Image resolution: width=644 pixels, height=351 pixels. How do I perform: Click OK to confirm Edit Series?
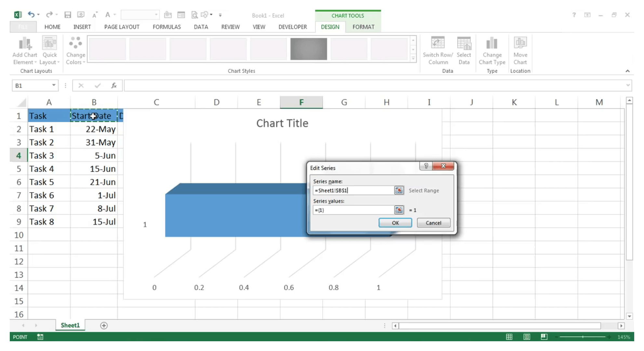(395, 222)
